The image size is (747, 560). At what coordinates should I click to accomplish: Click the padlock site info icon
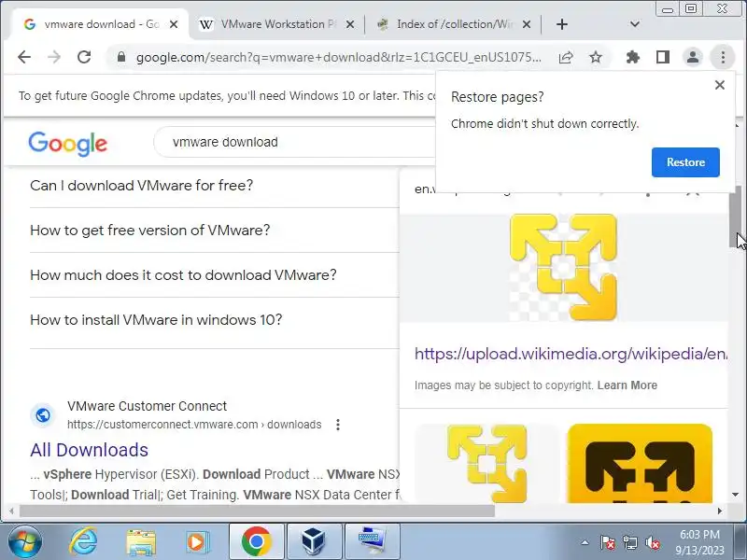click(x=121, y=58)
